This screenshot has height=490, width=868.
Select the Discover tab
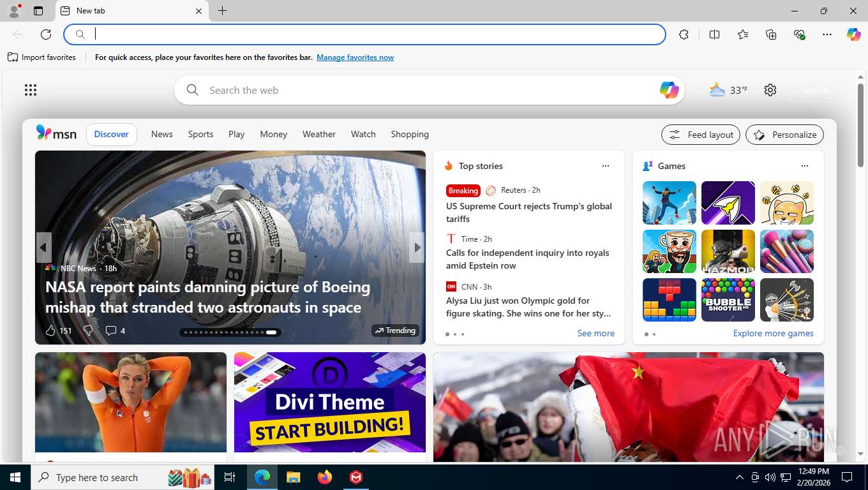112,134
